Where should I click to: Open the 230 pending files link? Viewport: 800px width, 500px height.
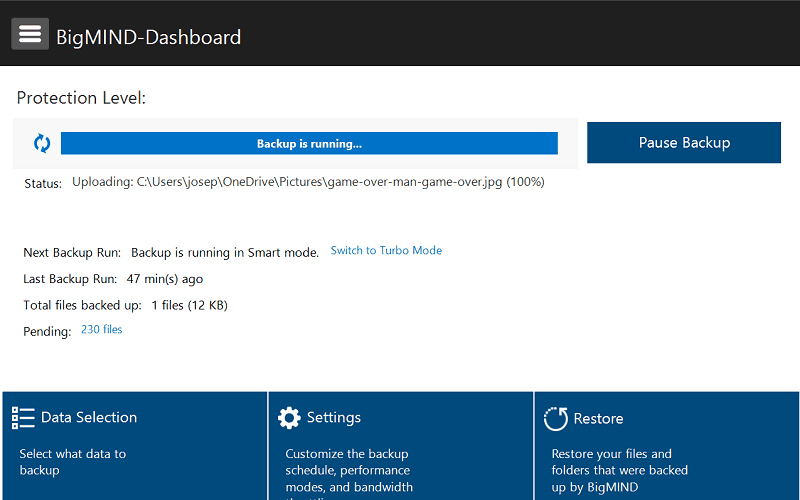[x=102, y=330]
